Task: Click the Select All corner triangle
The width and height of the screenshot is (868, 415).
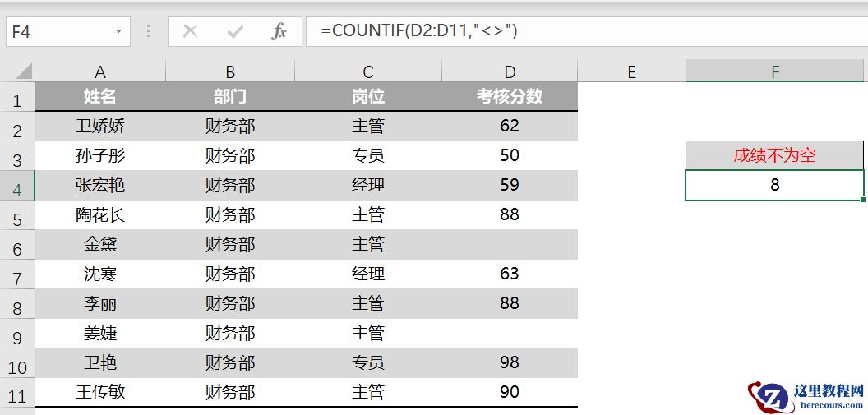Action: (24, 71)
